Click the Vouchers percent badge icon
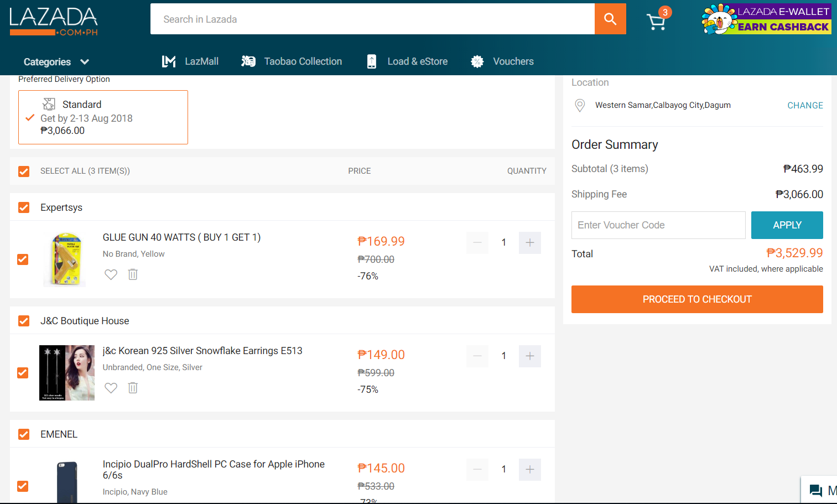 [477, 61]
